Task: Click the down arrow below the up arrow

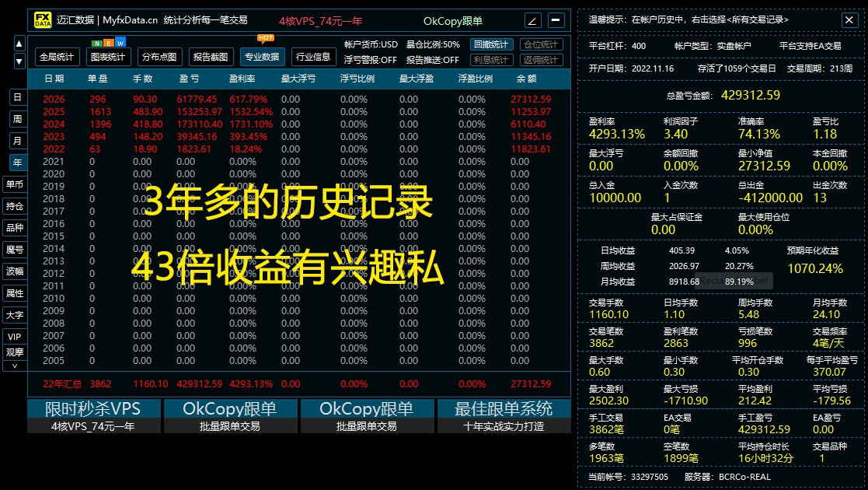Action: 19,59
